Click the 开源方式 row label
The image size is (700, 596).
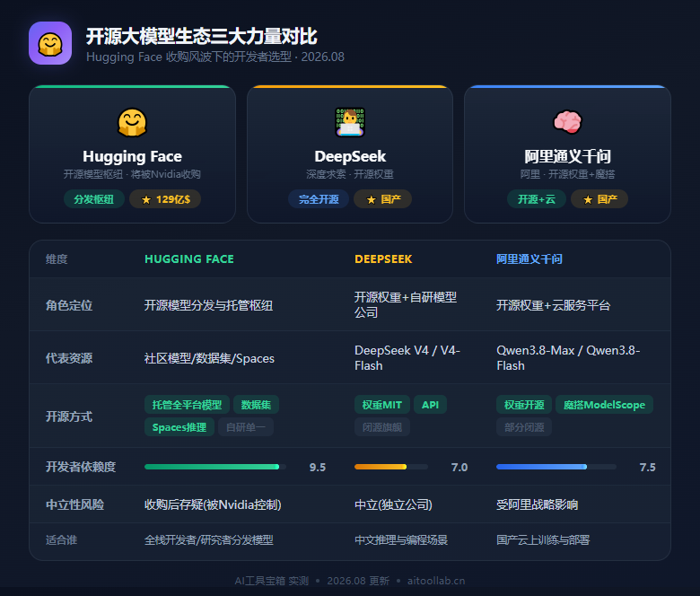pos(69,416)
